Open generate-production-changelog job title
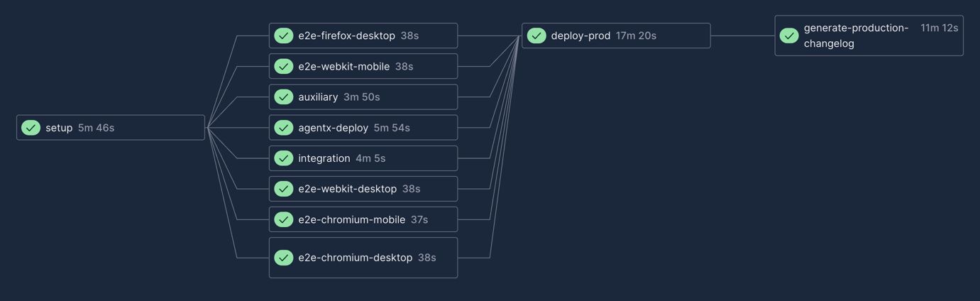Image resolution: width=980 pixels, height=301 pixels. (x=856, y=35)
